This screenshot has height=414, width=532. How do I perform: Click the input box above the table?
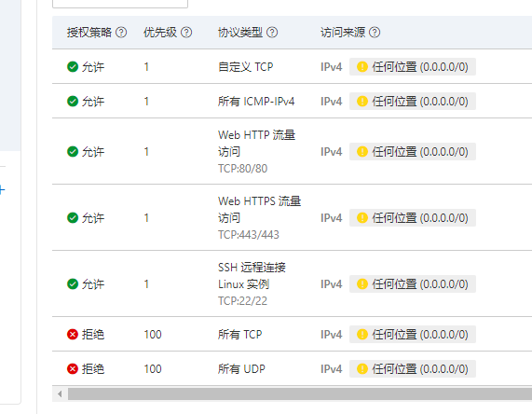click(120, 4)
